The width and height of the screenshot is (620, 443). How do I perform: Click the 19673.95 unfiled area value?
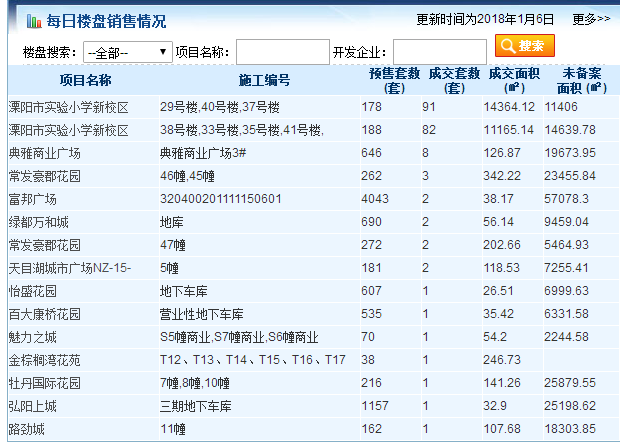570,153
